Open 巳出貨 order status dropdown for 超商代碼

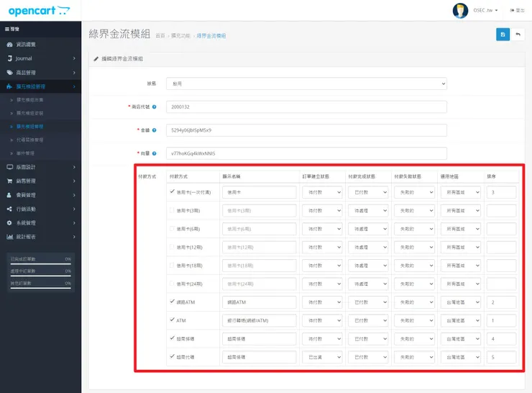pos(322,357)
